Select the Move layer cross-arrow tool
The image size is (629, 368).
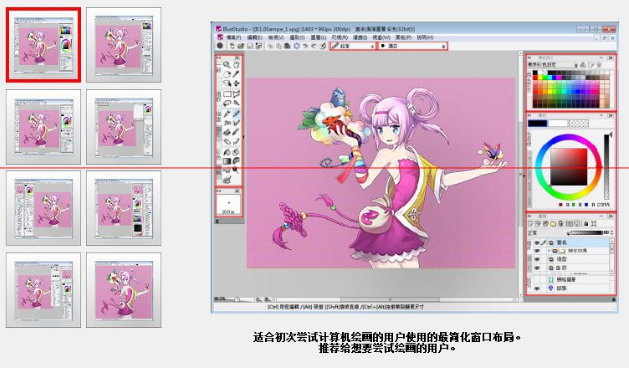pos(236,83)
